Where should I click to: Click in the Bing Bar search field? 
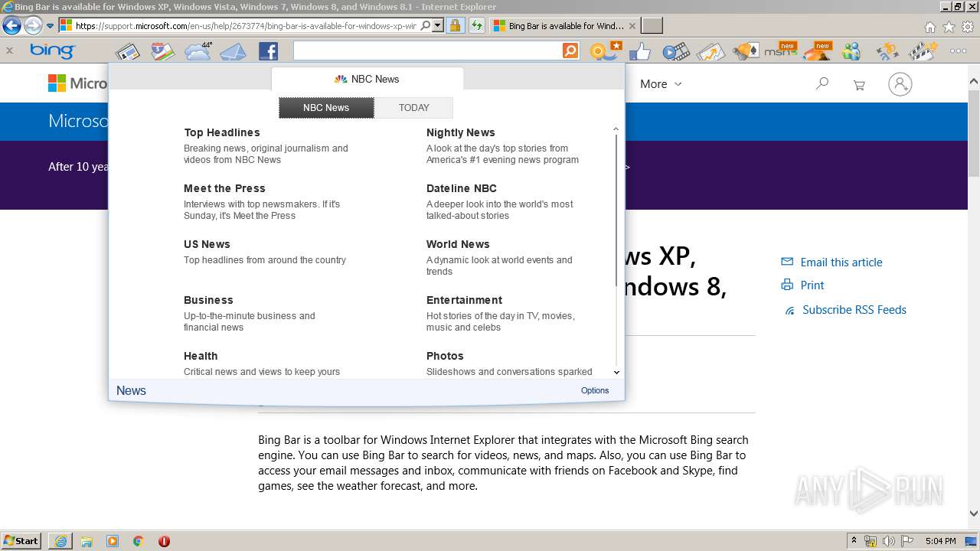point(427,51)
